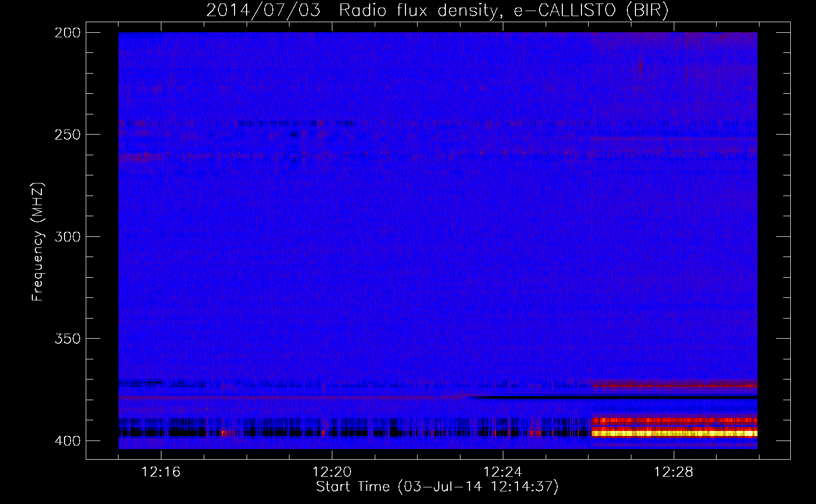Viewport: 816px width, 504px height.
Task: Select the 200 frequency tick label
Action: click(68, 33)
